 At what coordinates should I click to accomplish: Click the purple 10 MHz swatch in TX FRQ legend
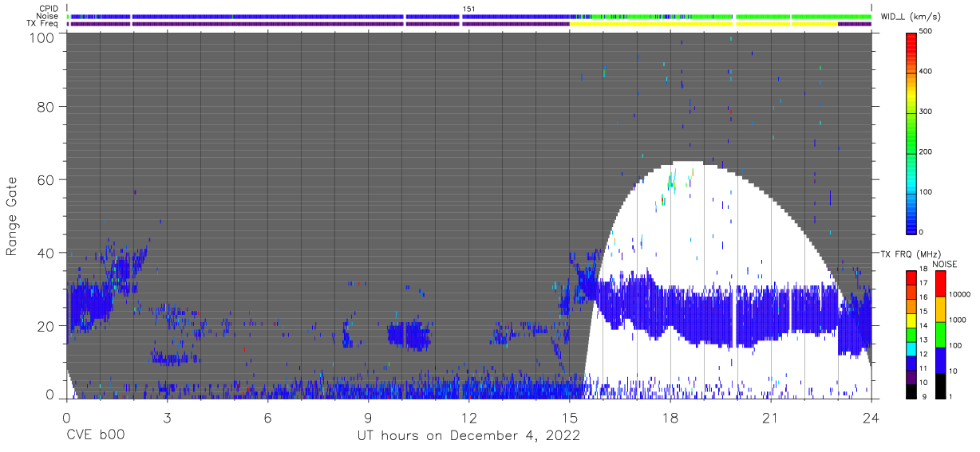[x=912, y=378]
